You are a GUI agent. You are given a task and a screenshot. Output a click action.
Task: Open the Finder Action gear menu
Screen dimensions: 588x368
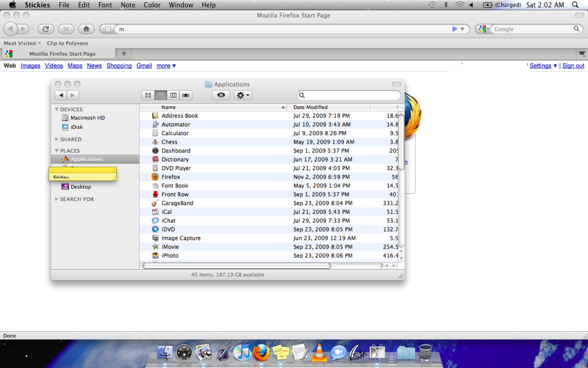point(243,95)
